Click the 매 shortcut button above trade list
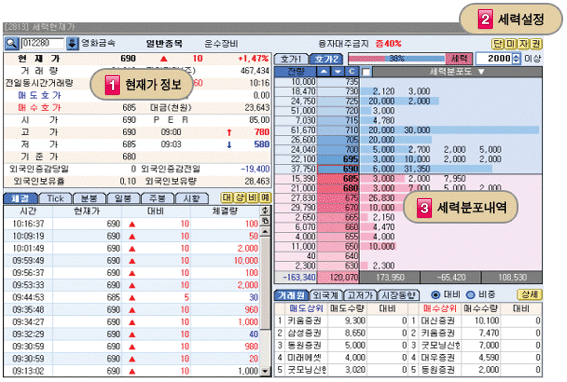Viewport: 567px width, 382px height. (227, 198)
